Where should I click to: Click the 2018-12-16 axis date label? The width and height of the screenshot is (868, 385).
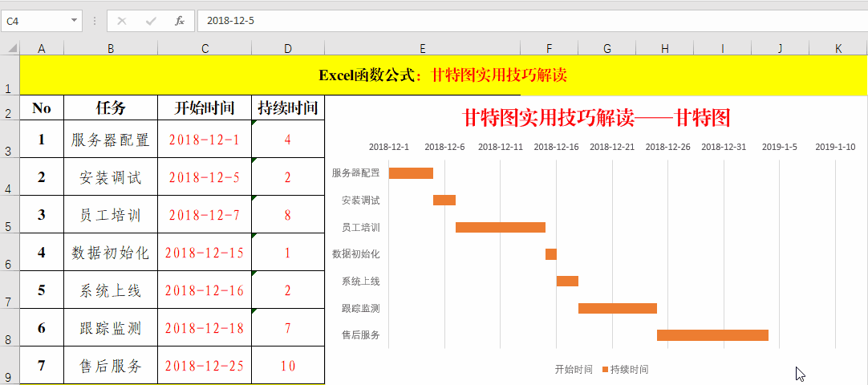click(556, 147)
